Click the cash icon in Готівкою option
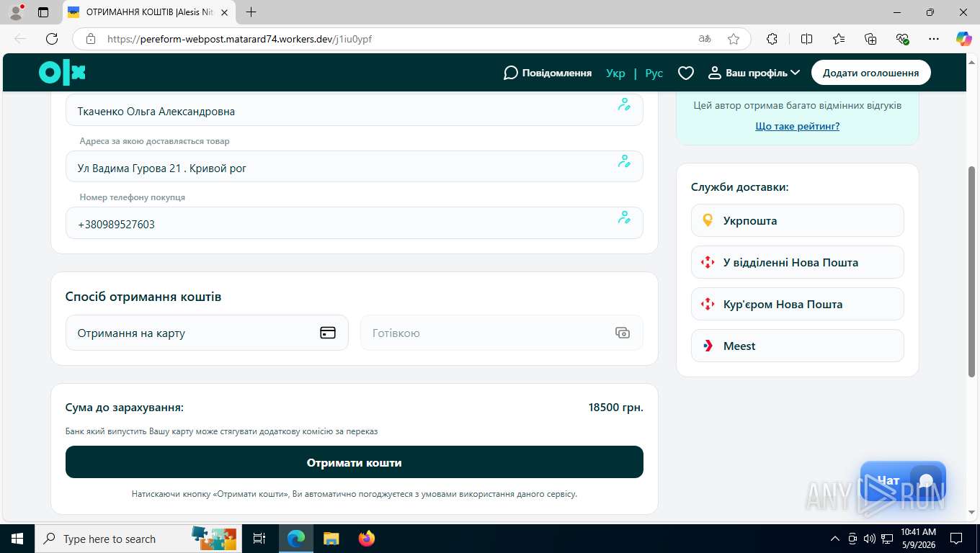Screen dimensions: 980x553 (623, 333)
